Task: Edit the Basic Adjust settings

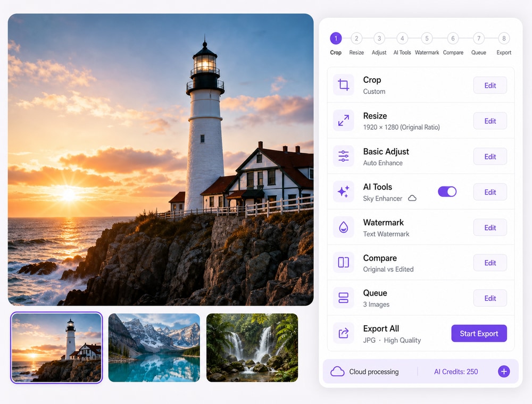Action: (490, 157)
